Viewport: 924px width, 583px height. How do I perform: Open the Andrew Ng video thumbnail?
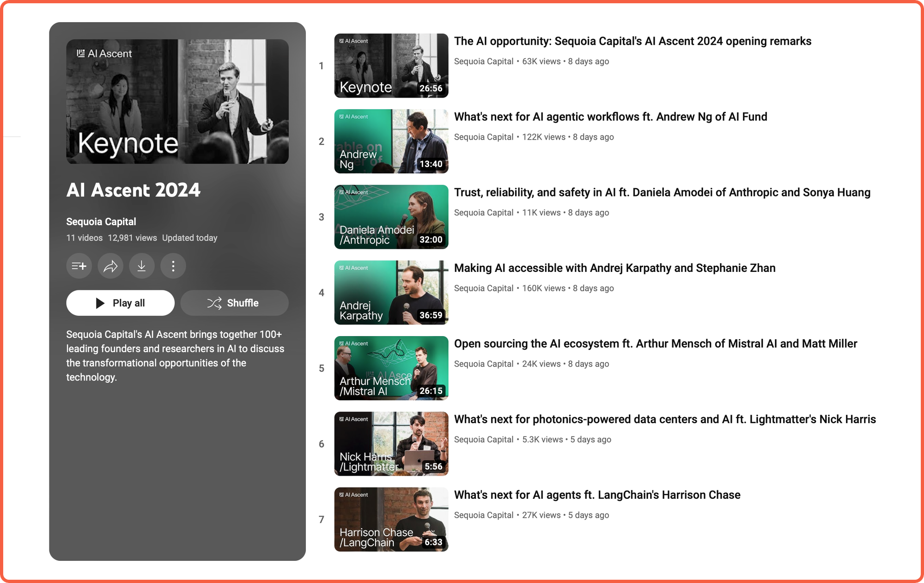tap(391, 141)
